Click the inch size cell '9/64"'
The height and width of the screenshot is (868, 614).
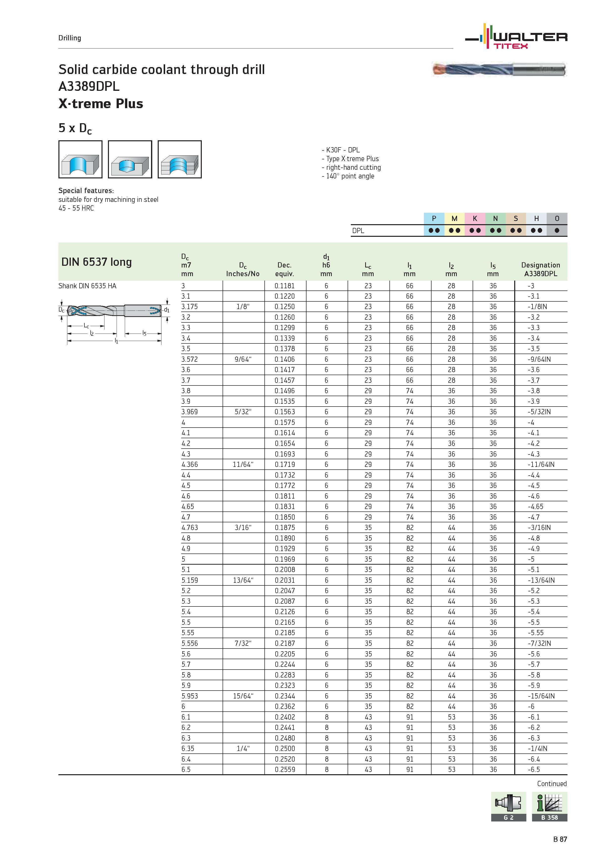[243, 359]
